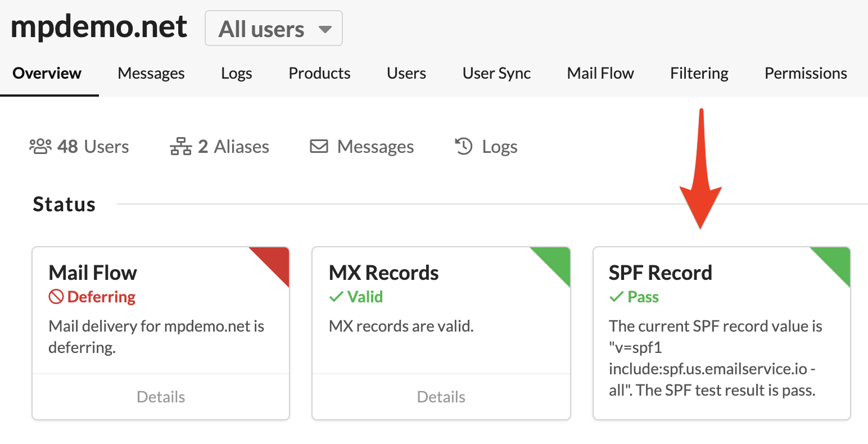Click the Deferring status text
868x444 pixels.
coord(102,297)
